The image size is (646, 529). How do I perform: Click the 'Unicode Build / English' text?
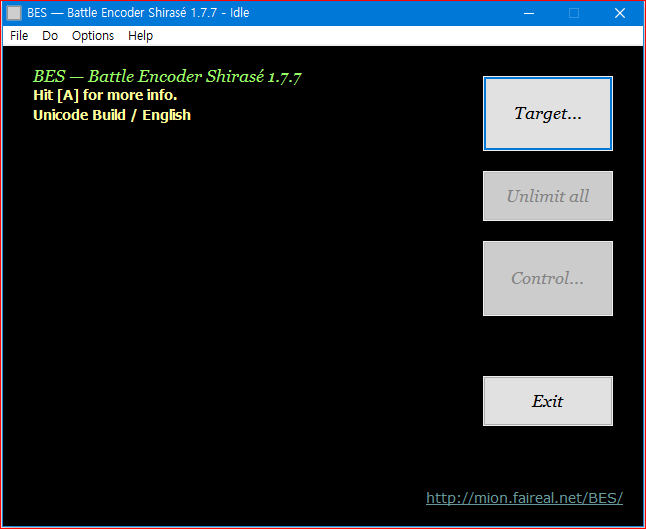112,115
